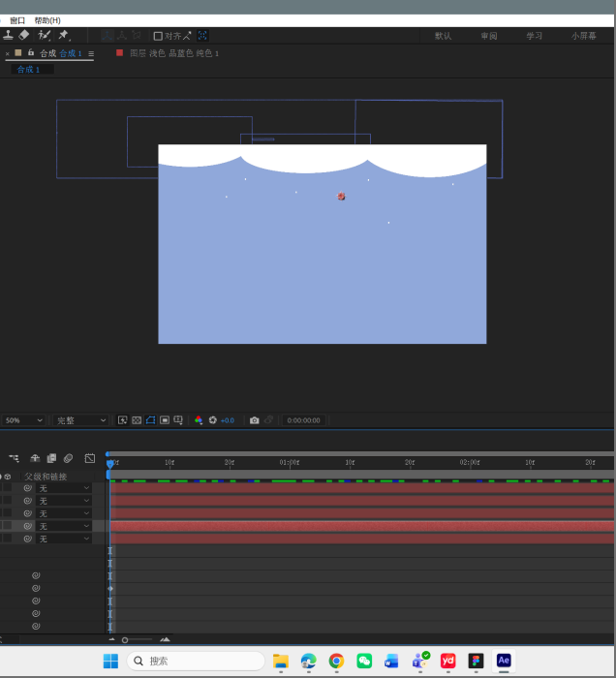Toggle 3D switch on the highlighted layer row
This screenshot has width=616, height=678.
coord(8,526)
